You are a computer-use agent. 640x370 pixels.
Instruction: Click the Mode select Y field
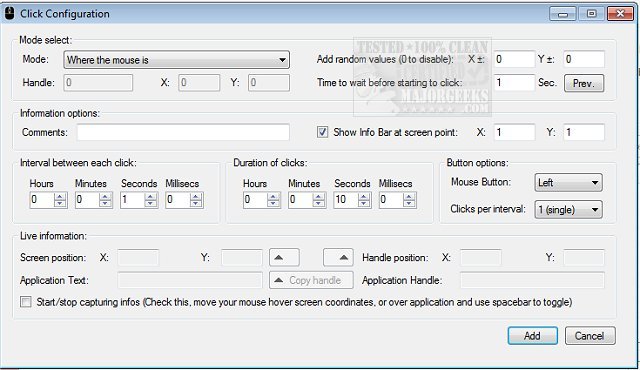coord(269,82)
